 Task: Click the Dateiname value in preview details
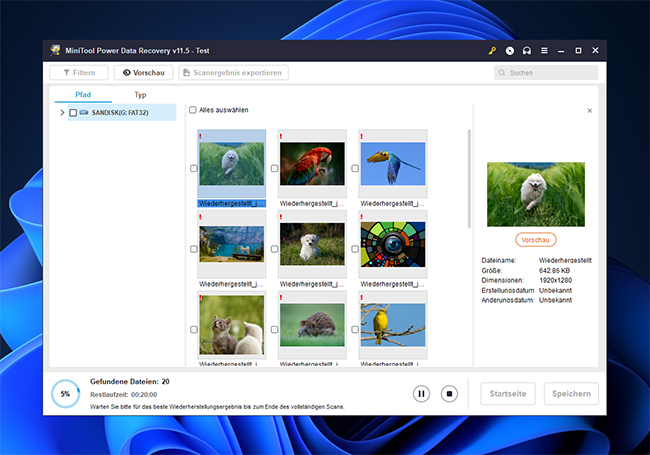click(565, 261)
